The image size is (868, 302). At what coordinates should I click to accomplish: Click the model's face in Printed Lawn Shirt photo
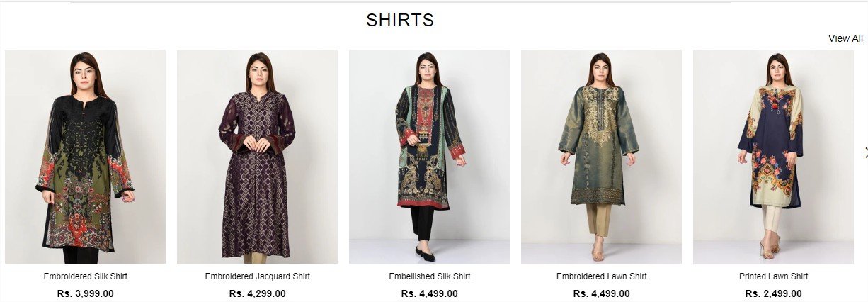(778, 70)
